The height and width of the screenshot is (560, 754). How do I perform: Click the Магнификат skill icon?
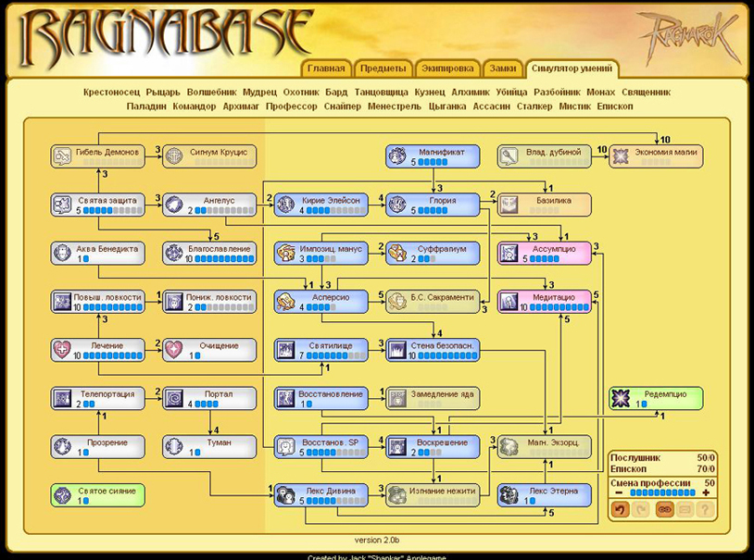397,156
